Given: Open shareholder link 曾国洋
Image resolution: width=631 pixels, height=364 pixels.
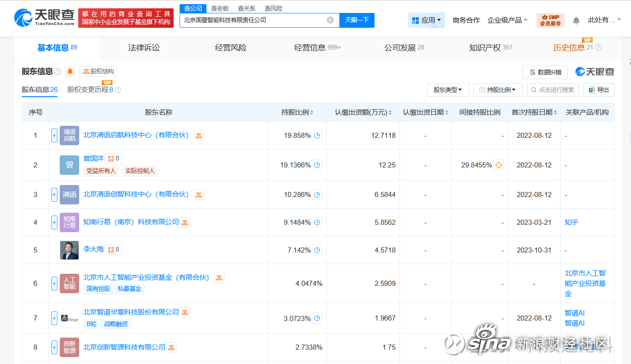Looking at the screenshot, I should pos(94,158).
